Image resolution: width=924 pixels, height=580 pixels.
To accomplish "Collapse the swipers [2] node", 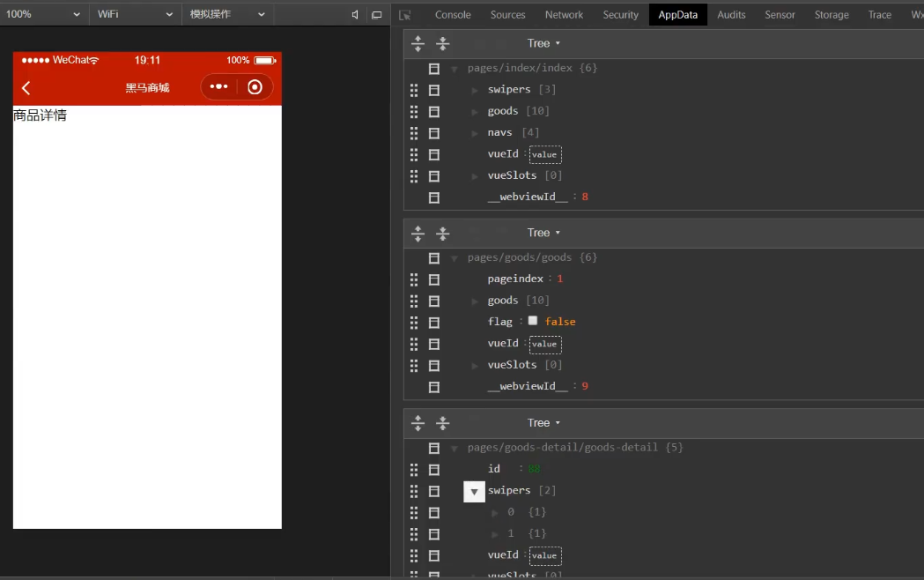I will (475, 492).
